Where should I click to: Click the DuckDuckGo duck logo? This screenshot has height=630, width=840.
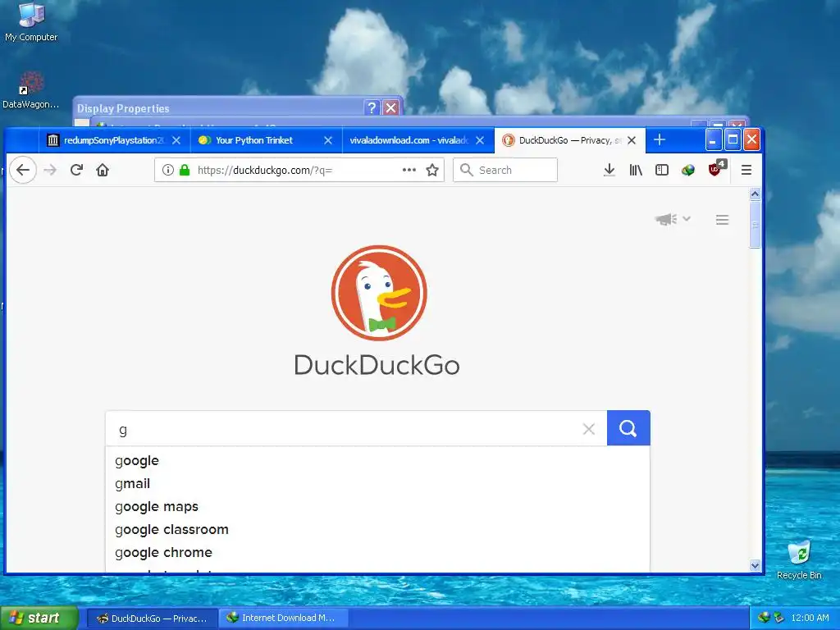tap(379, 293)
